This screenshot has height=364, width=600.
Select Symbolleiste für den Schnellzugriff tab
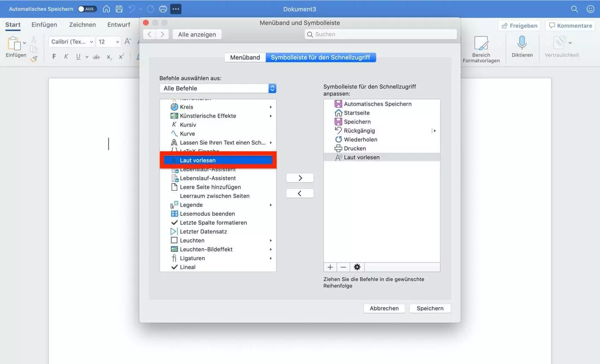pos(321,57)
